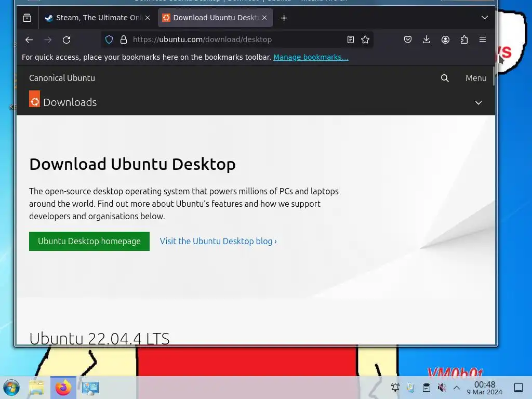532x399 pixels.
Task: Close the Steam tab
Action: pos(148,18)
